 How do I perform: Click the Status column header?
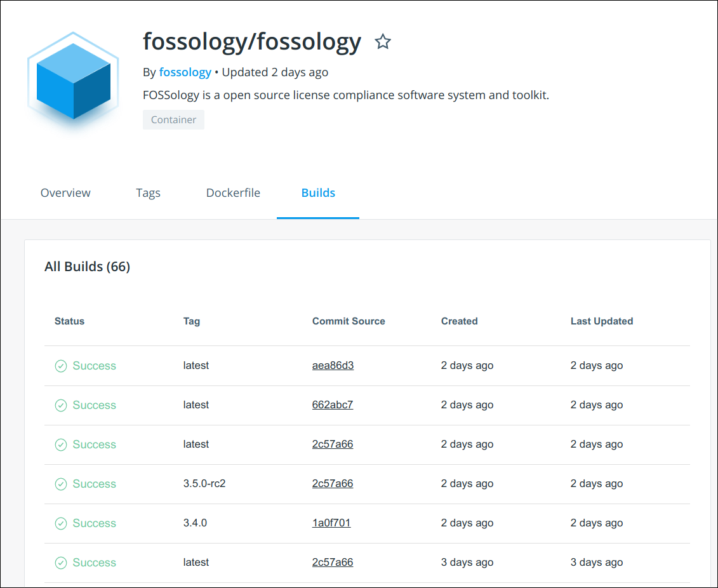[69, 321]
